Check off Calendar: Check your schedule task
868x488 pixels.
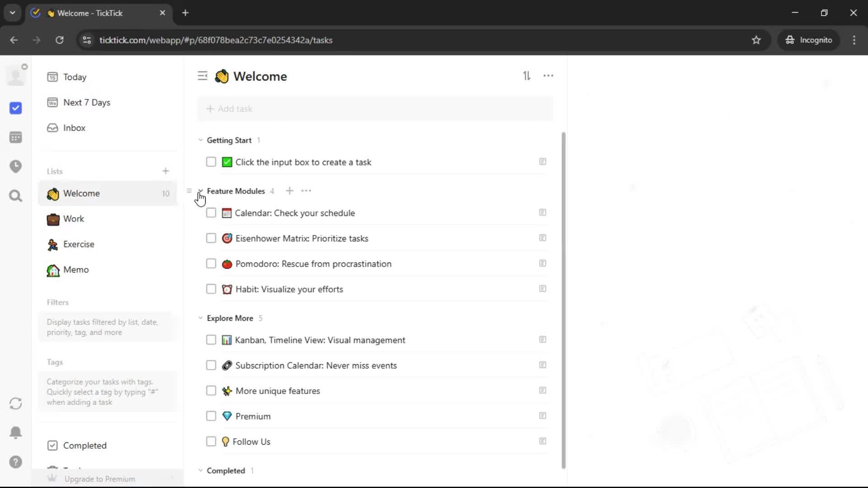[211, 213]
